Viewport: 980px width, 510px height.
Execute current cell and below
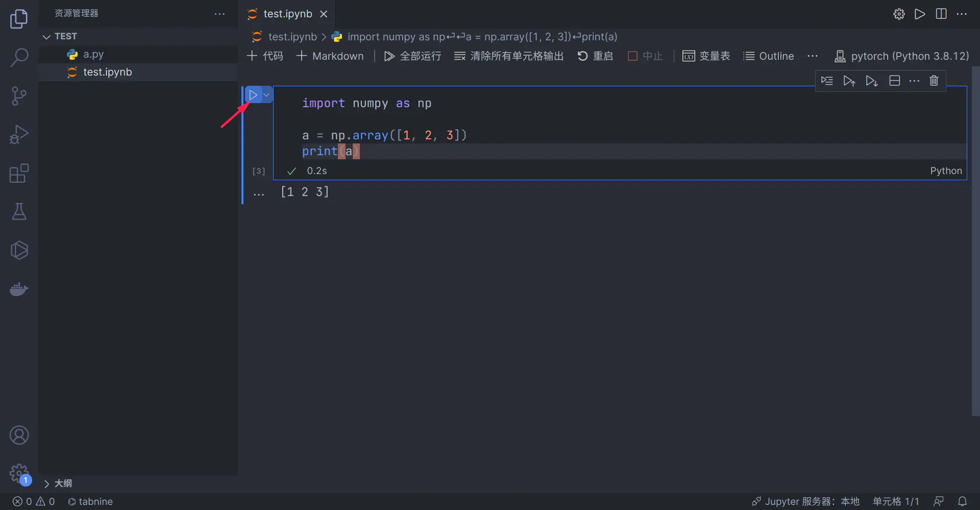pos(871,81)
